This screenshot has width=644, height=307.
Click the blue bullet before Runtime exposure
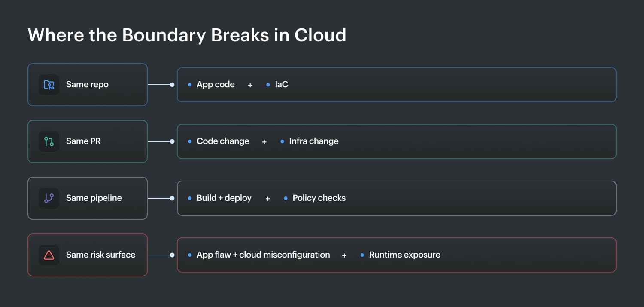tap(362, 255)
